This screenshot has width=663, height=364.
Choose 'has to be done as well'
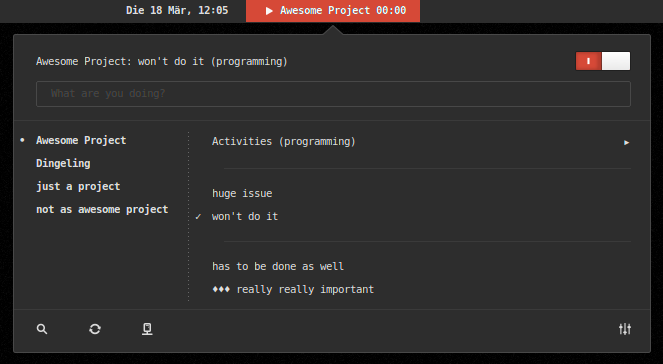[x=278, y=266]
